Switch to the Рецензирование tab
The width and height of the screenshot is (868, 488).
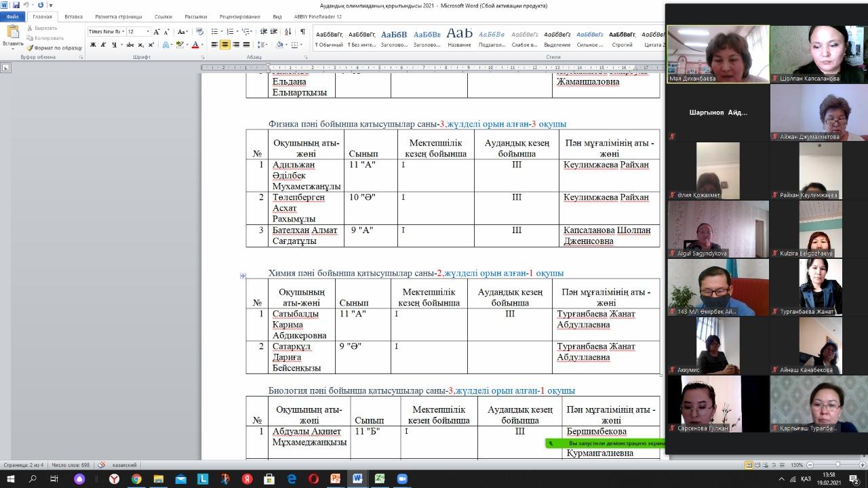(239, 16)
